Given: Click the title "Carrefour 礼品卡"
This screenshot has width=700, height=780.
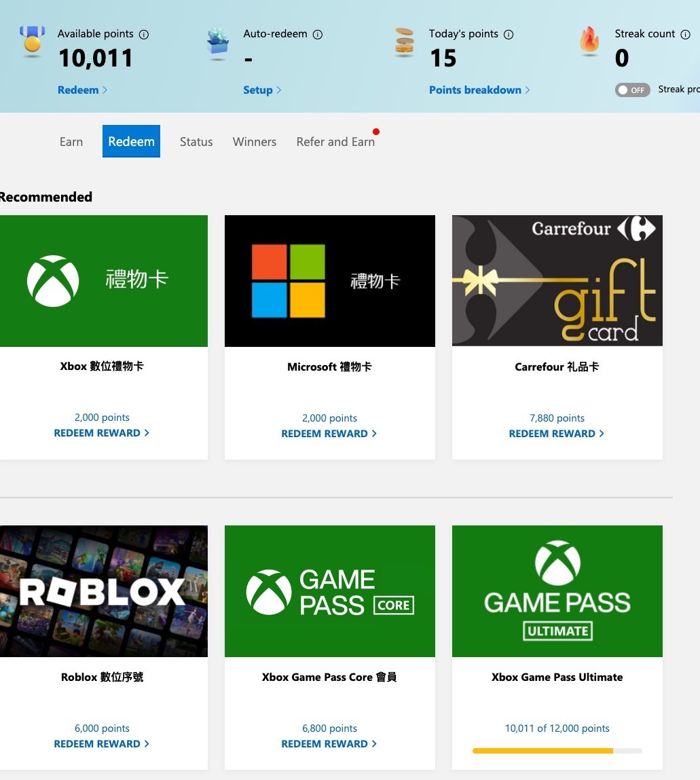Looking at the screenshot, I should coord(557,367).
